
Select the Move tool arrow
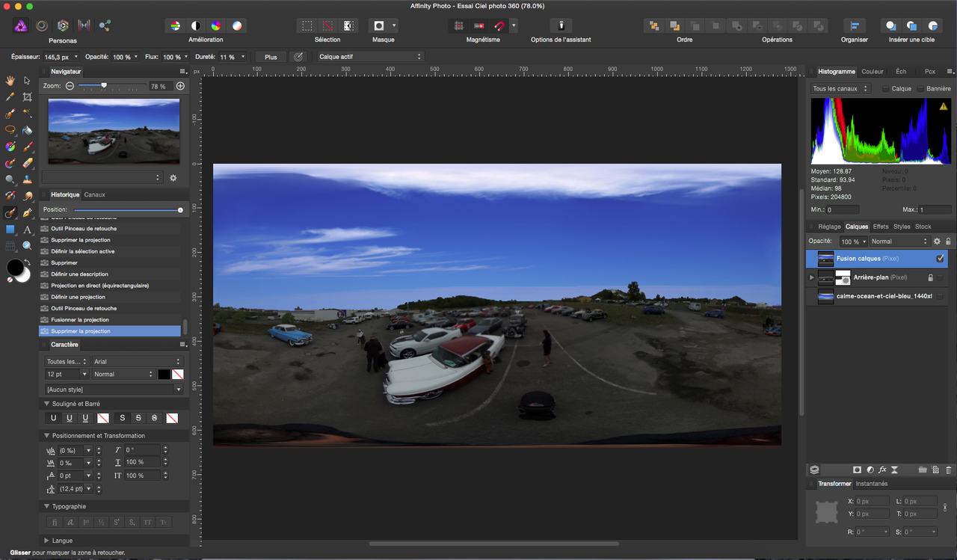27,81
